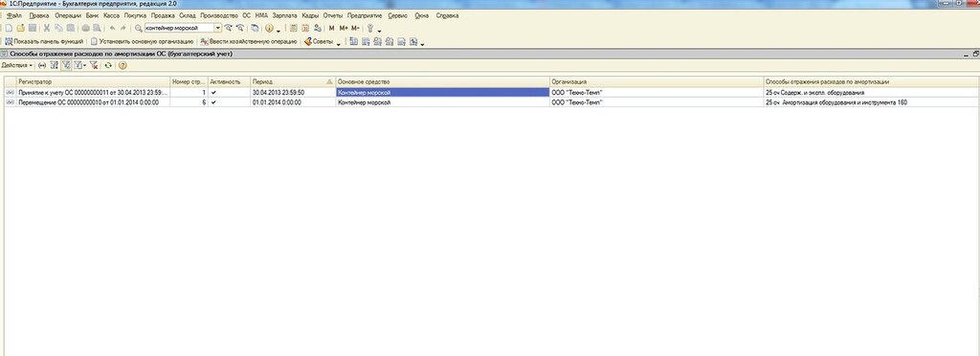Expand the Советы dropdown arrow

339,44
